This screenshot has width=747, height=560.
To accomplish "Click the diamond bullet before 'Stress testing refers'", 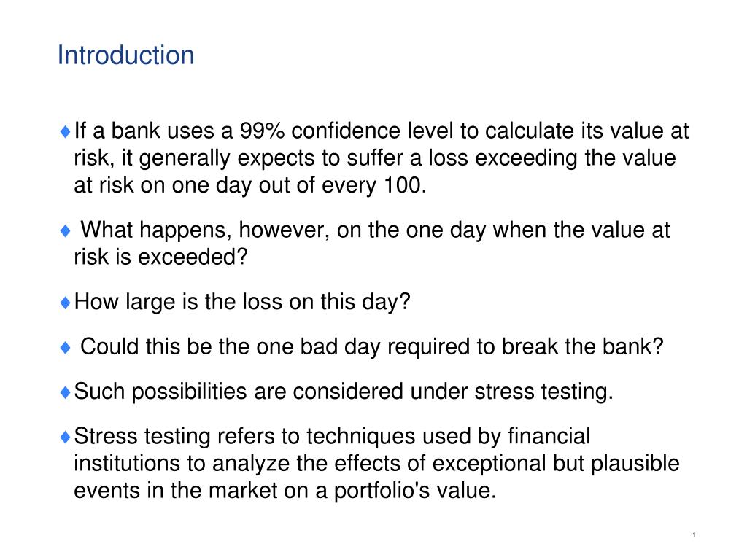I will (x=66, y=437).
